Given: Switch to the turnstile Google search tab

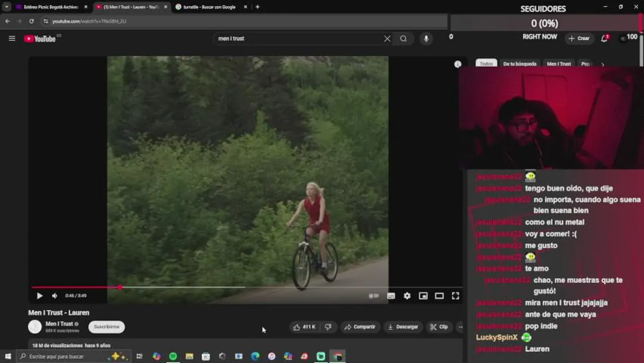Looking at the screenshot, I should pos(209,7).
